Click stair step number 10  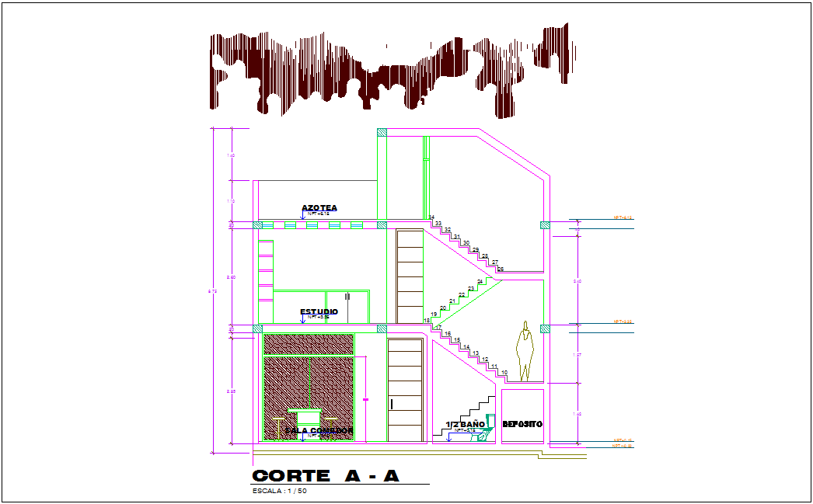(x=504, y=374)
